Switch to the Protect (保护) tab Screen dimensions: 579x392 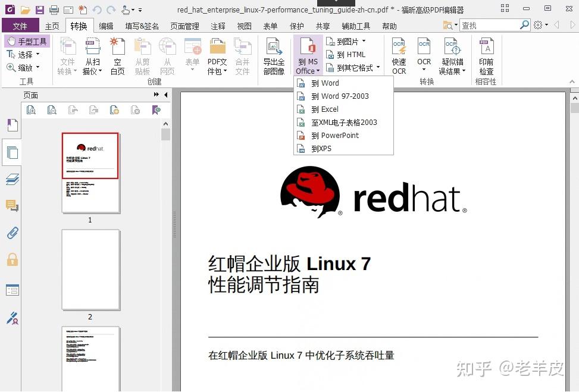click(296, 26)
